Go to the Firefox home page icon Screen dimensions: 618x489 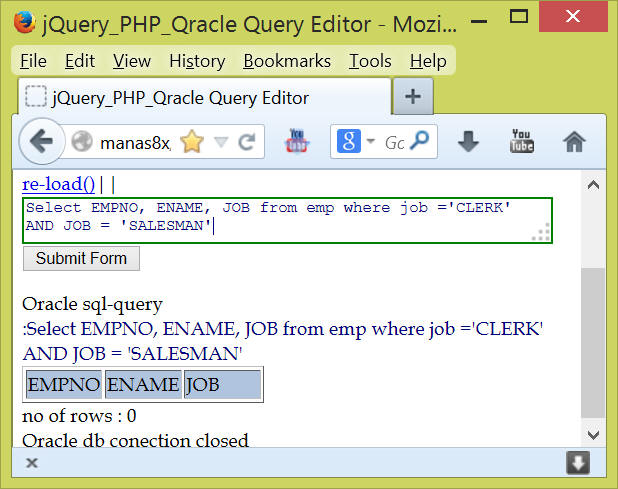coord(574,142)
